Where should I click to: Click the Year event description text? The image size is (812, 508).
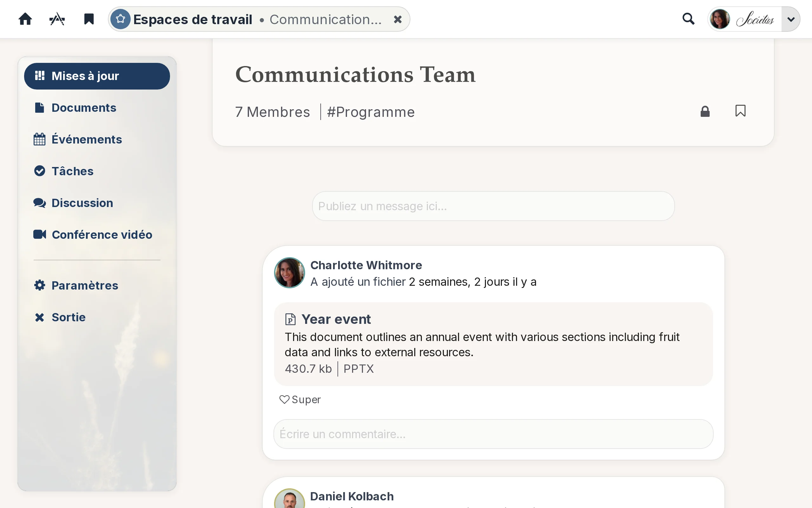click(x=482, y=344)
